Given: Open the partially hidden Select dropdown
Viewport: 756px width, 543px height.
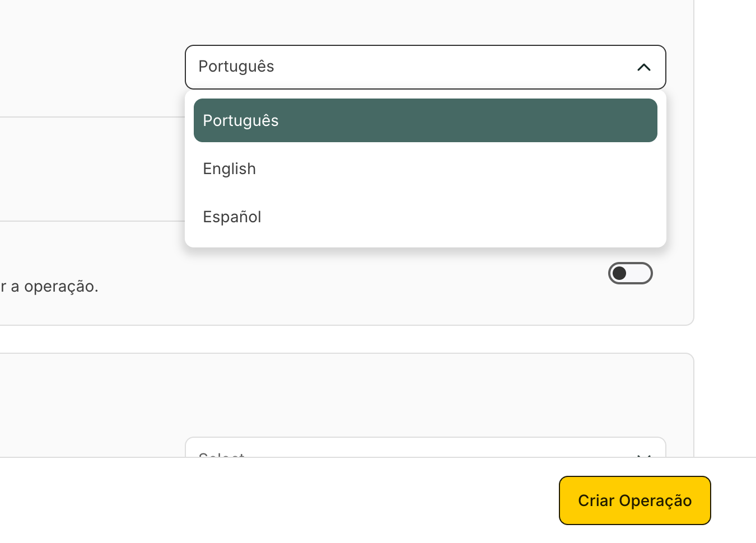Looking at the screenshot, I should tap(425, 448).
